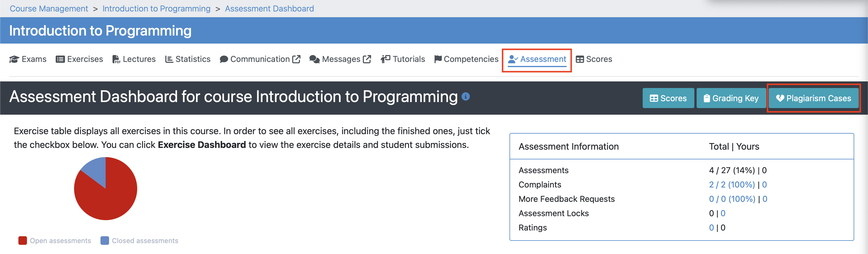The height and width of the screenshot is (254, 868).
Task: Follow the Course Management breadcrumb link
Action: point(49,8)
